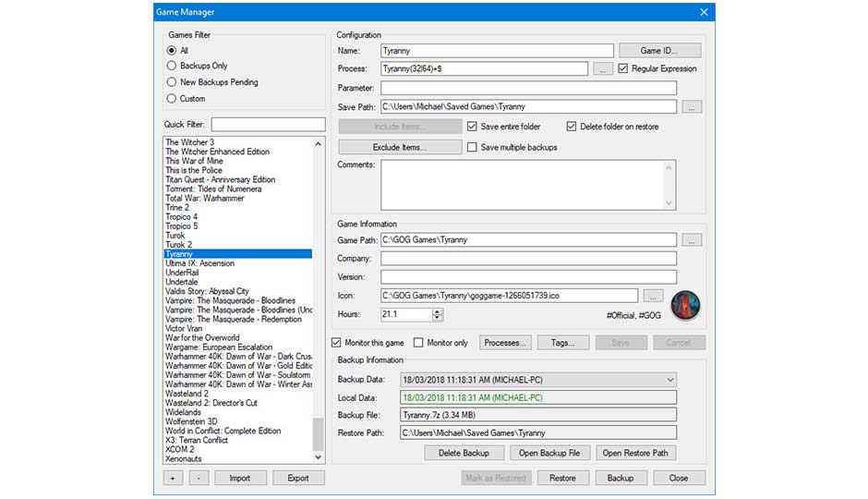Click the Quick Filter input field
The width and height of the screenshot is (868, 499).
[268, 124]
